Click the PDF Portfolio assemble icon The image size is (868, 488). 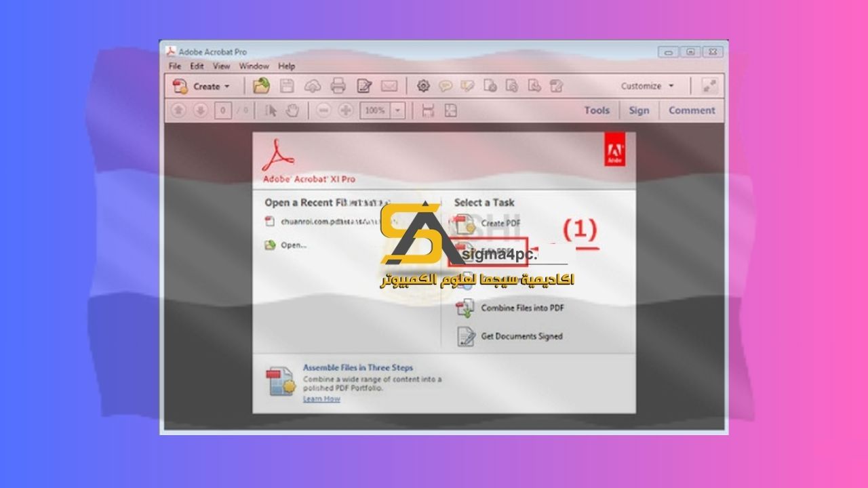(280, 382)
